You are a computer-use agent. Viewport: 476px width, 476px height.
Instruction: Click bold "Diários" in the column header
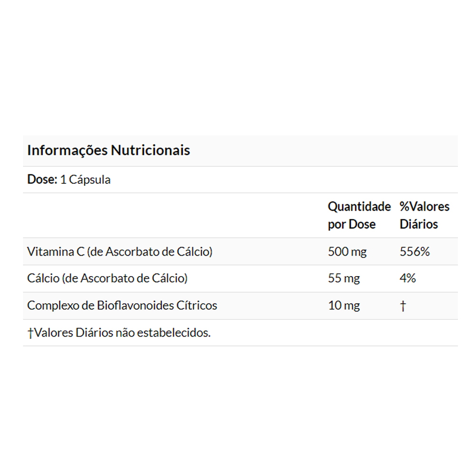(x=418, y=224)
